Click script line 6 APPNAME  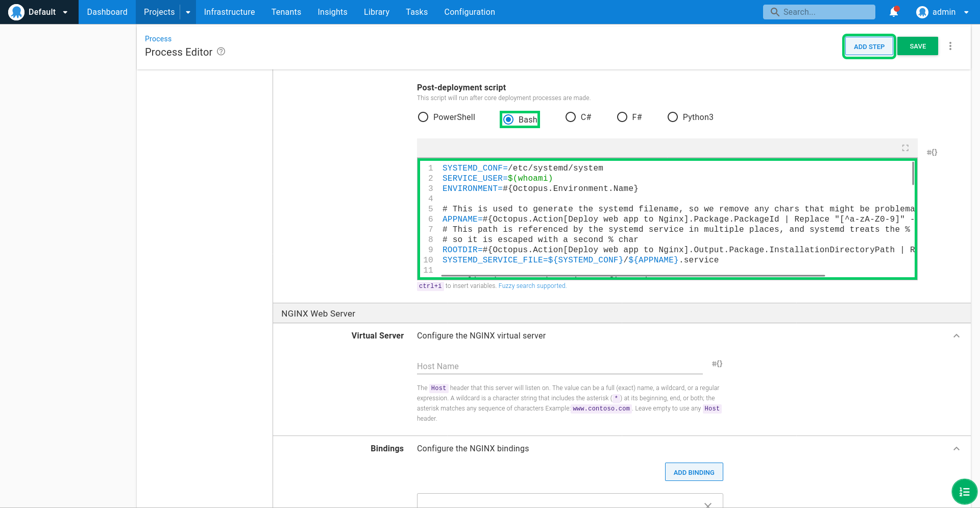pos(678,219)
